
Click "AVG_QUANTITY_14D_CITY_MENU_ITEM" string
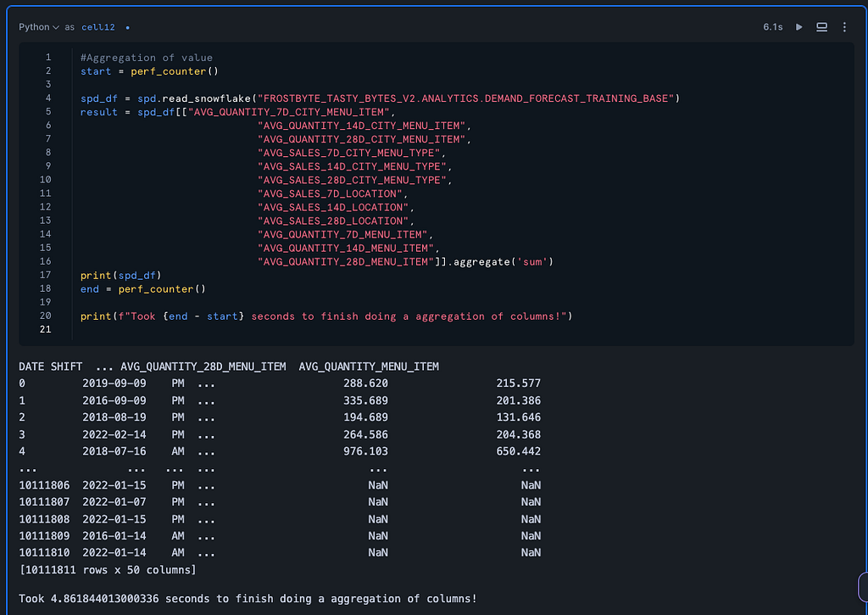pyautogui.click(x=361, y=126)
